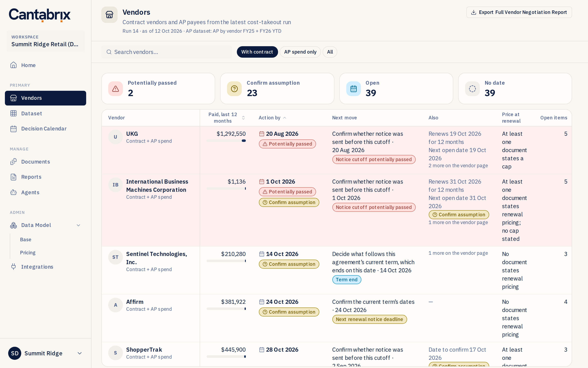Click '2 more on the vendor page' for UKG
588x368 pixels.
pyautogui.click(x=458, y=166)
